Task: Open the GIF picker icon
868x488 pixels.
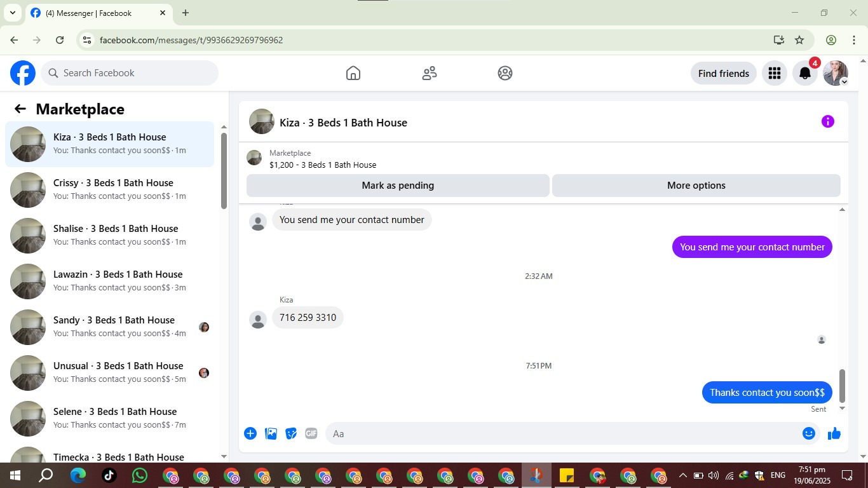Action: click(311, 433)
